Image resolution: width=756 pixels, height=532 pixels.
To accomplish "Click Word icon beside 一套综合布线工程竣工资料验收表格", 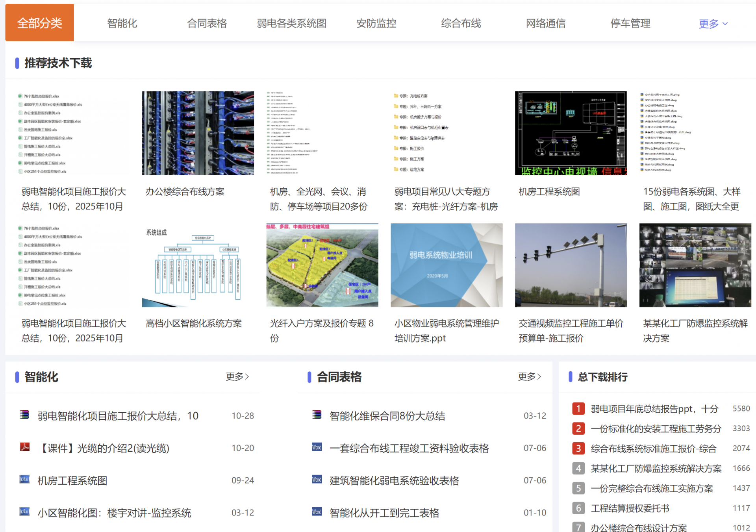I will point(317,447).
